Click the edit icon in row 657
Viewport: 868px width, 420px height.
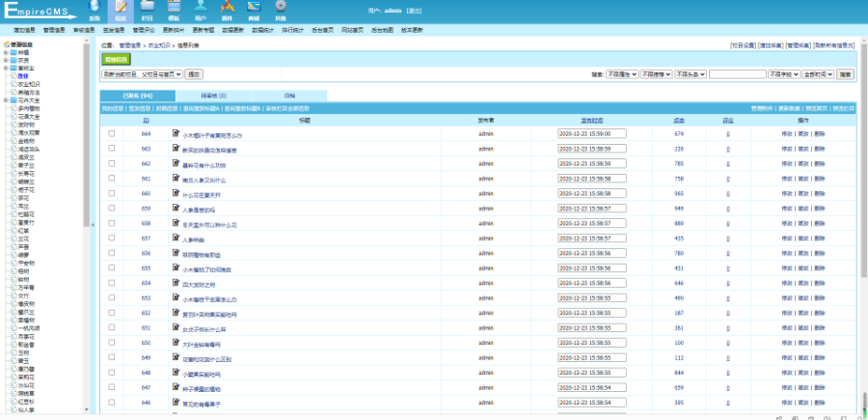click(x=176, y=238)
